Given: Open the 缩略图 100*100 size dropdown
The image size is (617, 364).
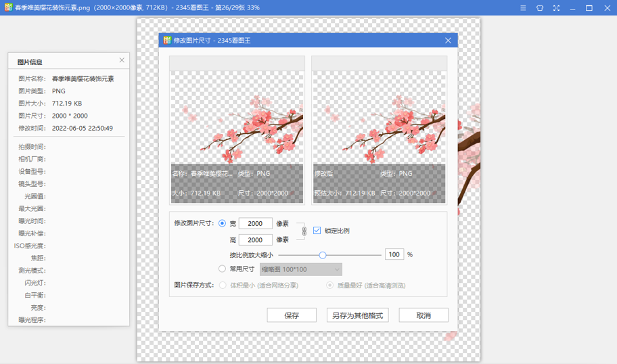Looking at the screenshot, I should coord(300,269).
